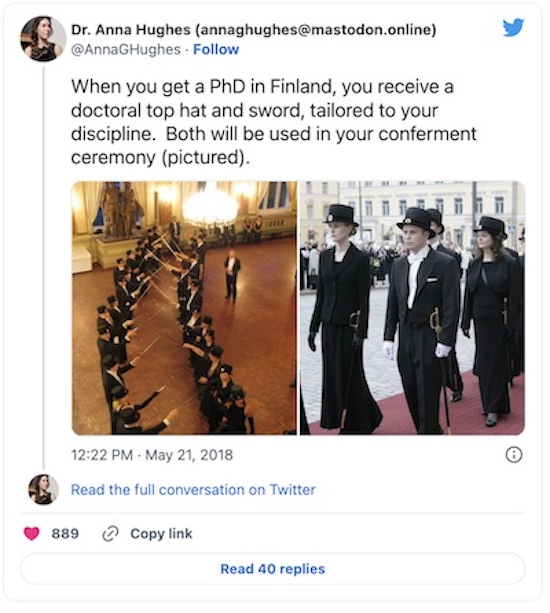Click the 889 likes count
The width and height of the screenshot is (550, 613).
(x=65, y=534)
